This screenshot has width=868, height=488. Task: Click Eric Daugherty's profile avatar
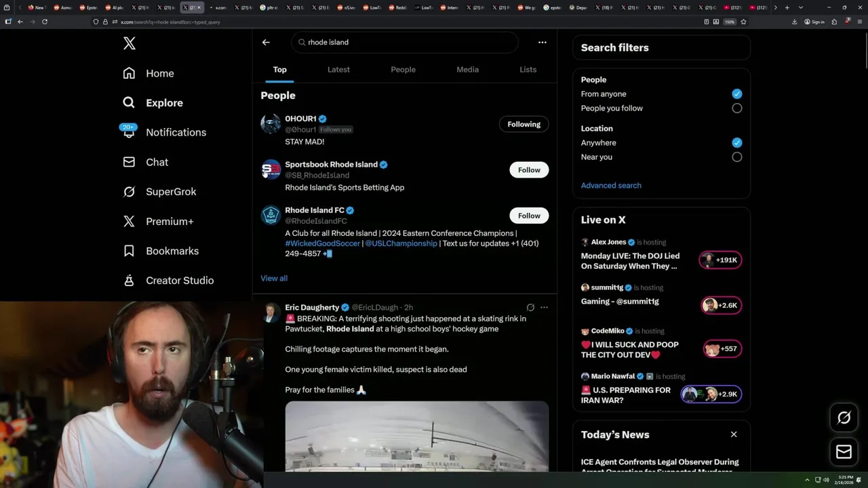coord(271,312)
